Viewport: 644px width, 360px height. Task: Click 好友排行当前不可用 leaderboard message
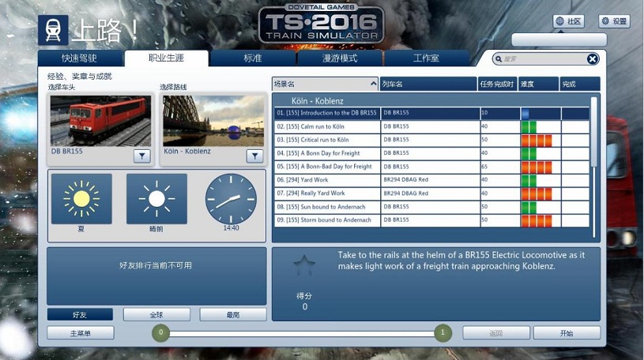click(x=156, y=265)
